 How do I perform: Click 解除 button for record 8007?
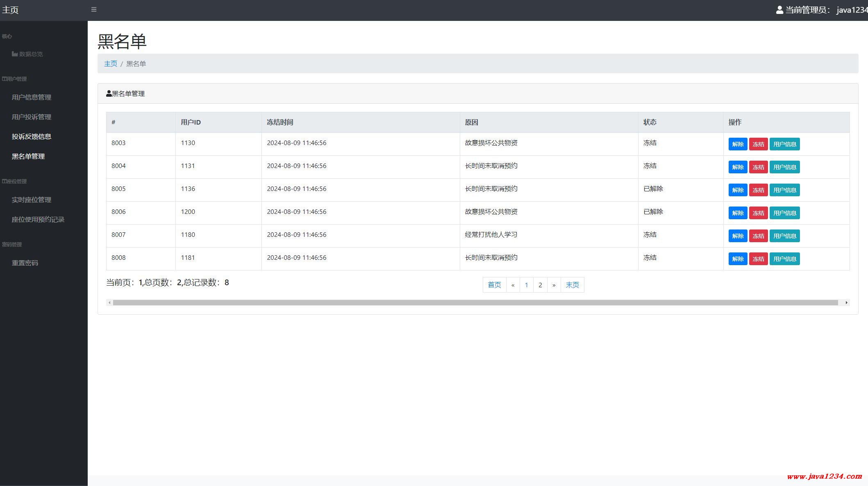click(x=738, y=236)
